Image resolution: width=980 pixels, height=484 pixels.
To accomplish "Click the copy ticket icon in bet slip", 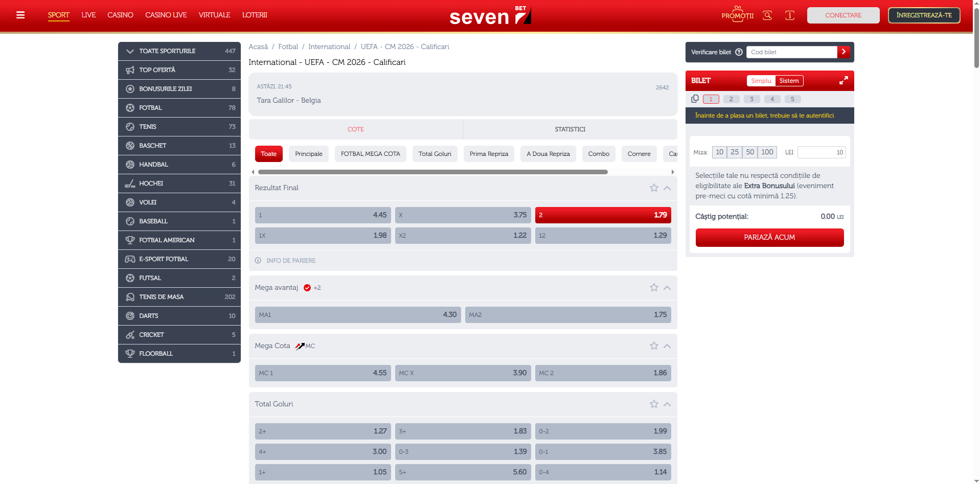I will pos(695,99).
